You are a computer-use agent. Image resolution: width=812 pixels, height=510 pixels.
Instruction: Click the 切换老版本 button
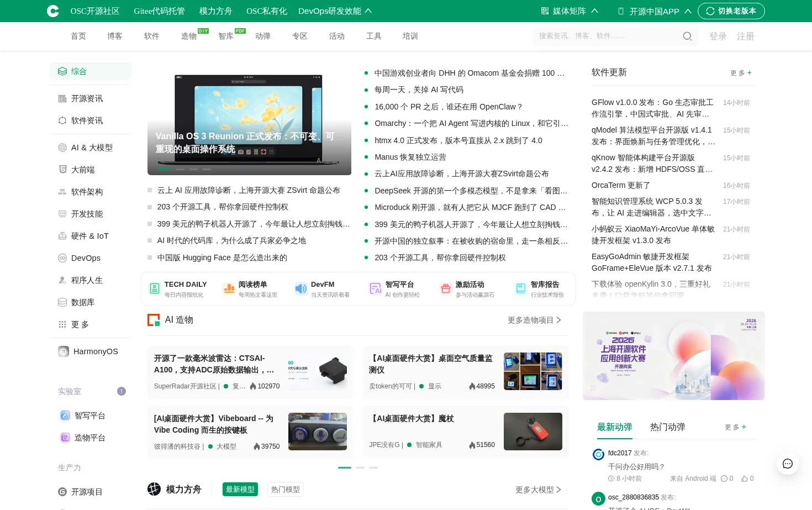[731, 11]
